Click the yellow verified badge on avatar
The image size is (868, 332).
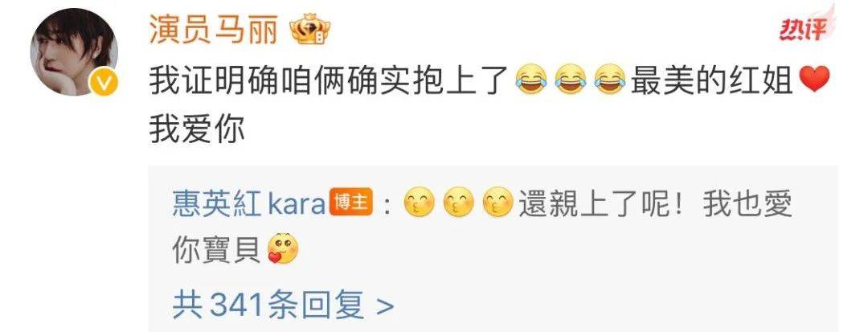(104, 83)
